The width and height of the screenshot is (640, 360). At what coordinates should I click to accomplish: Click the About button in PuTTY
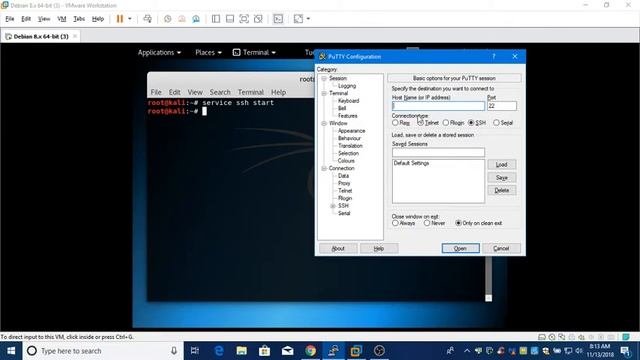click(338, 248)
